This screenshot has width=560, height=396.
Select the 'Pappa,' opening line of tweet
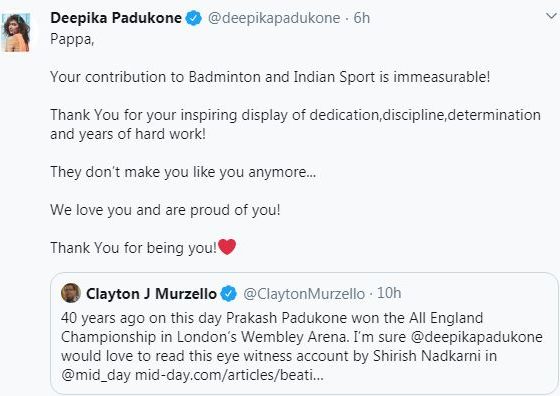click(x=72, y=39)
